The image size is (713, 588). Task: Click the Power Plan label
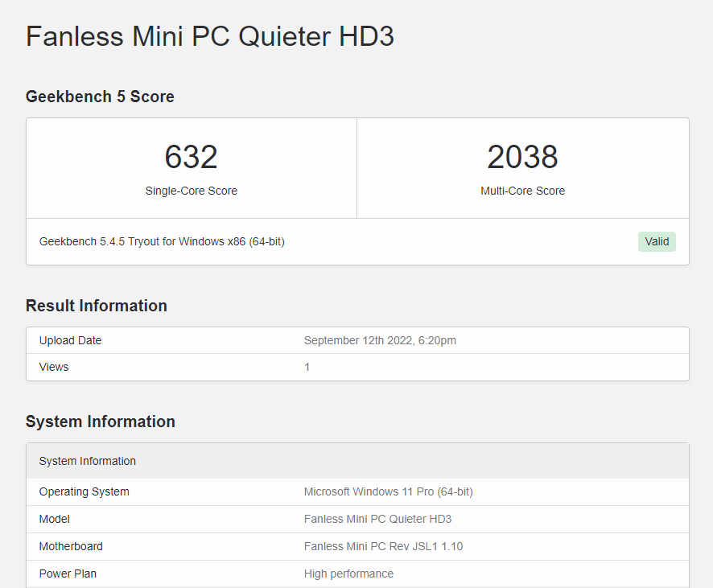coord(68,574)
